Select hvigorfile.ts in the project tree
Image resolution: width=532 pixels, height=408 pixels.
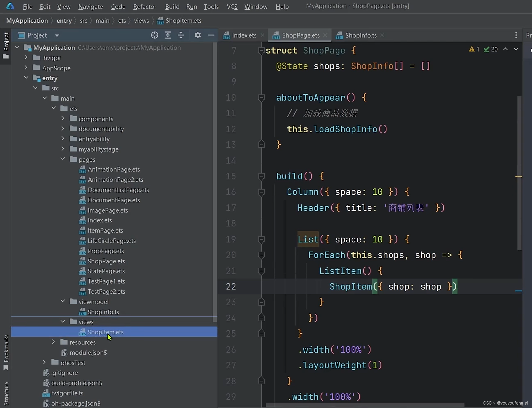[67, 393]
